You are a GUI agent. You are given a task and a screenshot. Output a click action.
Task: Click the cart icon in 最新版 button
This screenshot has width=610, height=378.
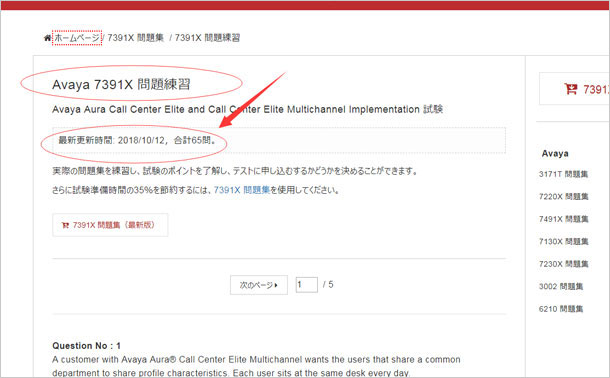65,225
